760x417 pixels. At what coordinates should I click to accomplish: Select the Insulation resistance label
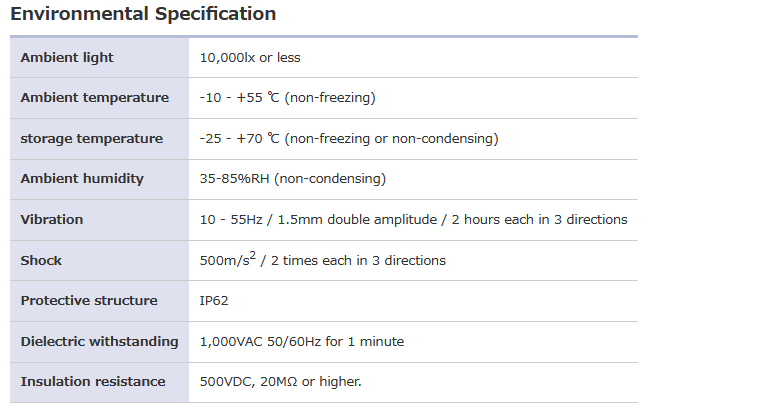tap(93, 381)
